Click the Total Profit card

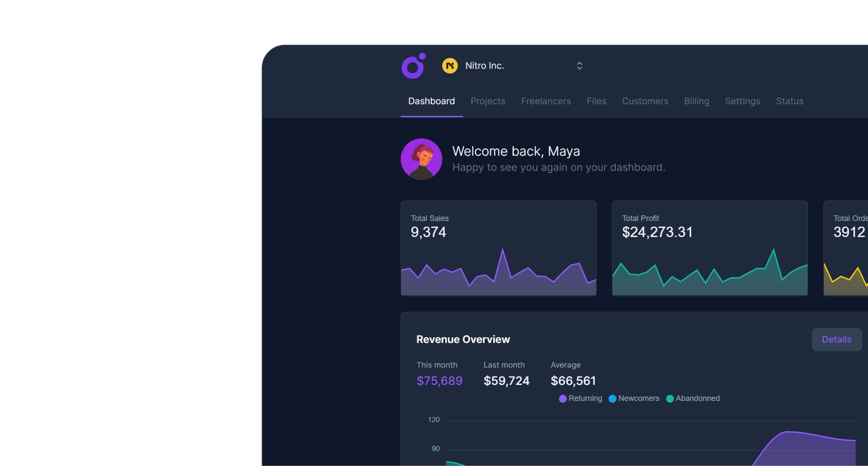710,248
